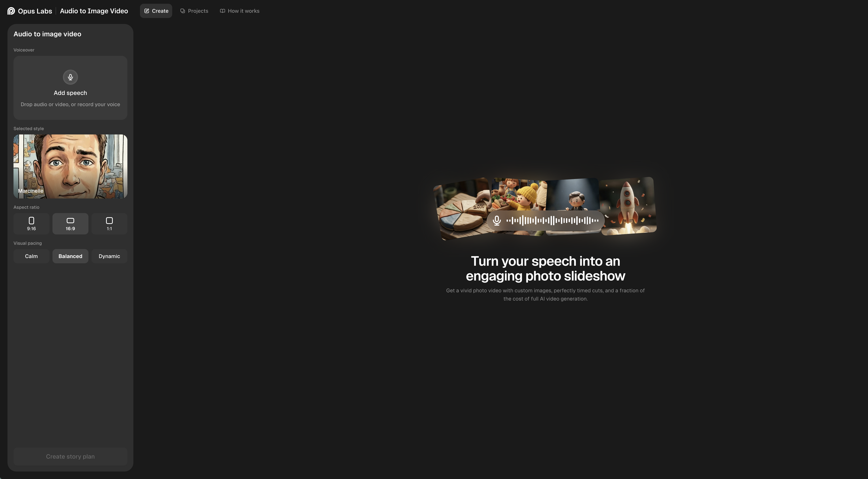
Task: Click the microphone icon on waveform banner
Action: pyautogui.click(x=497, y=221)
